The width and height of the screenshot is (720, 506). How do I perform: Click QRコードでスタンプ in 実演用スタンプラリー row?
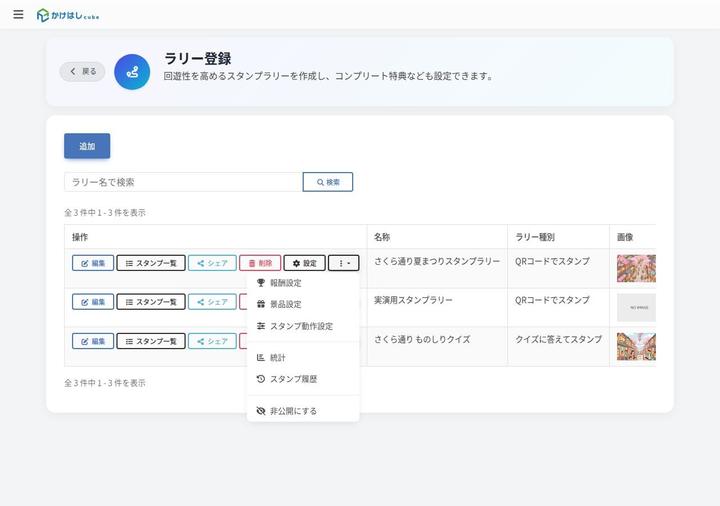tap(552, 300)
